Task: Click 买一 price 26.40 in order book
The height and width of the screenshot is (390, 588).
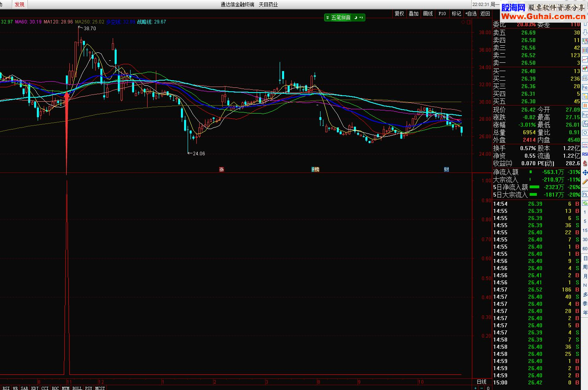Action: pyautogui.click(x=528, y=71)
